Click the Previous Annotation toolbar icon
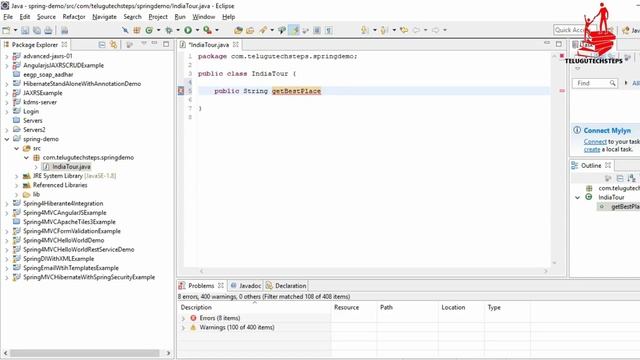 coord(384,30)
